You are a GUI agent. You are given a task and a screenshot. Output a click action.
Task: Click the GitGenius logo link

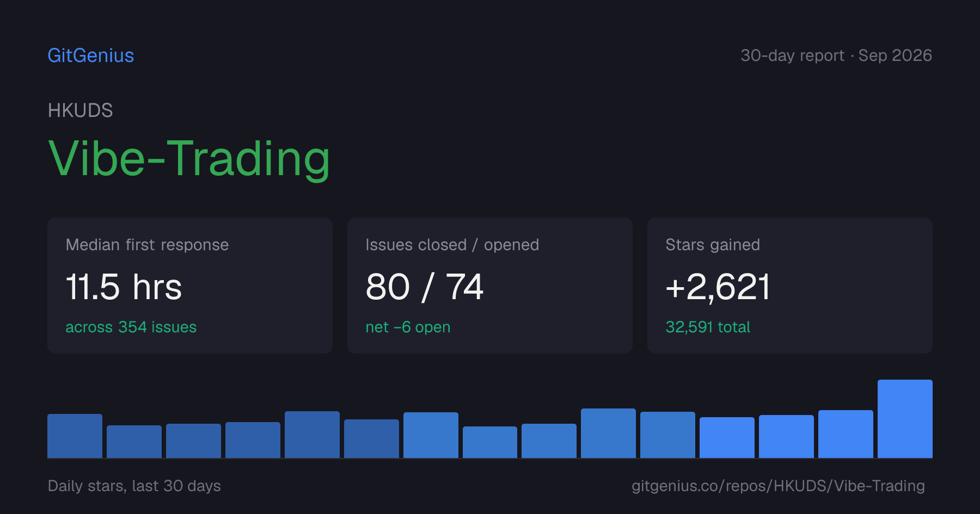coord(91,55)
